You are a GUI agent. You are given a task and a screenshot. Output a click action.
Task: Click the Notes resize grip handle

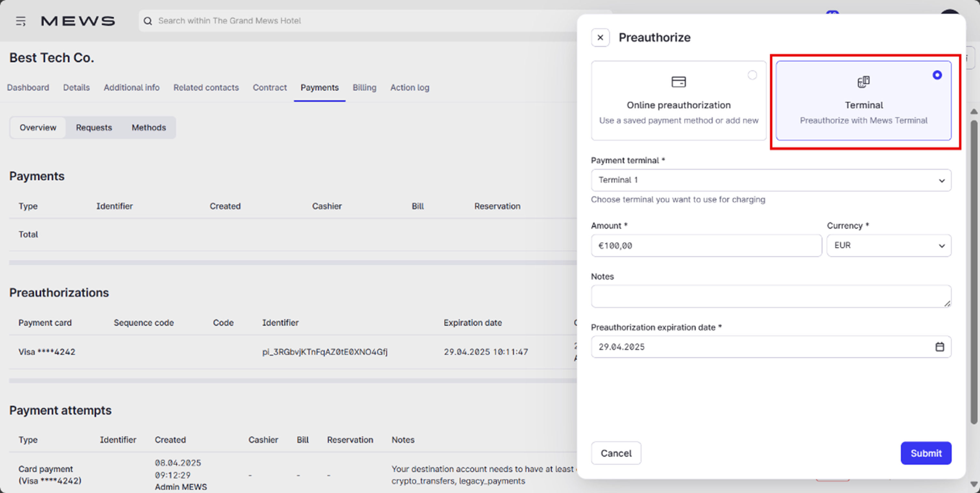[x=947, y=303]
